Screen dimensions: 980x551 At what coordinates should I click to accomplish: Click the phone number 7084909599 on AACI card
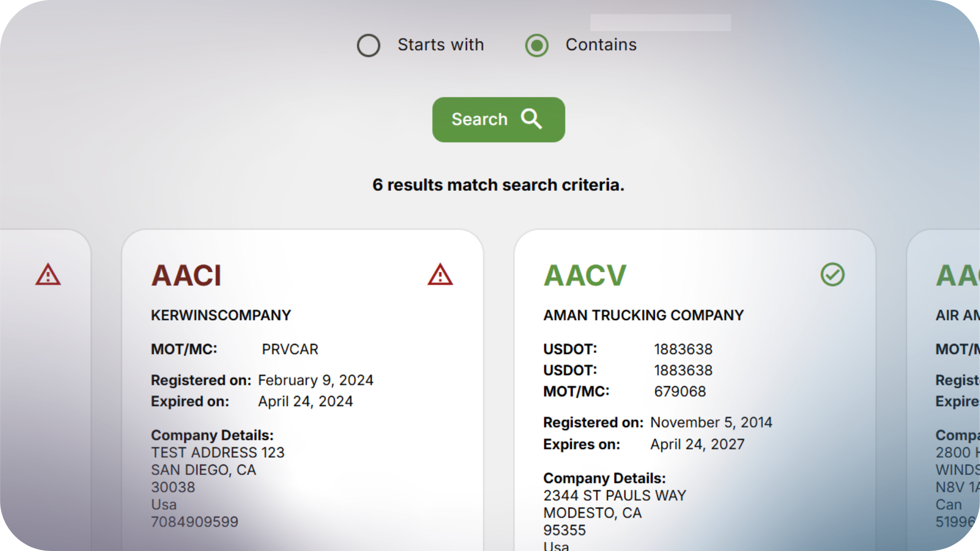[x=194, y=521]
